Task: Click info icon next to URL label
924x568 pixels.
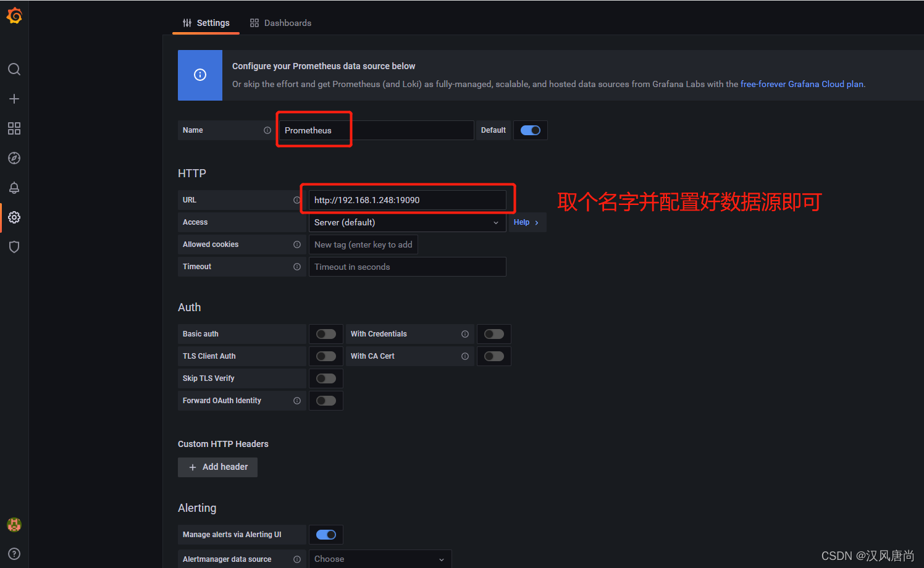Action: (x=297, y=200)
